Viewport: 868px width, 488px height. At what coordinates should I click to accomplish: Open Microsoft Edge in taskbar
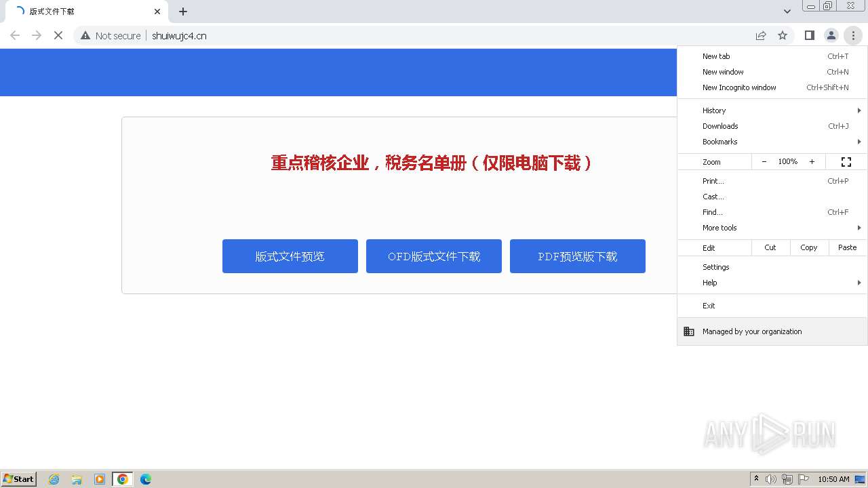[146, 479]
